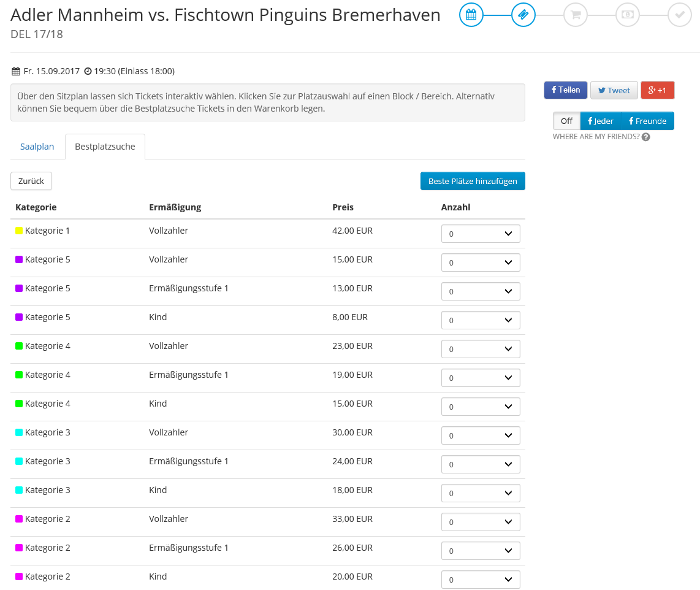Open quantity dropdown for Kategorie 1 Vollzahler
The height and width of the screenshot is (590, 700).
pos(481,234)
